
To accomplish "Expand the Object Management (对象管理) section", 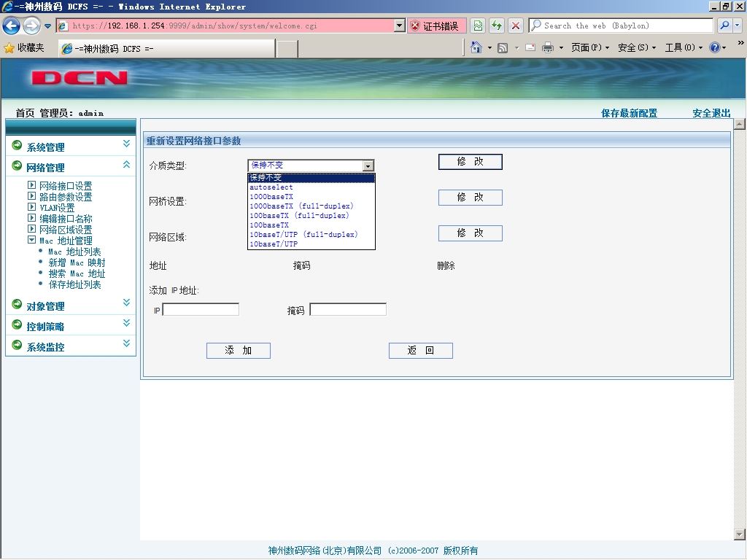I will (x=126, y=303).
